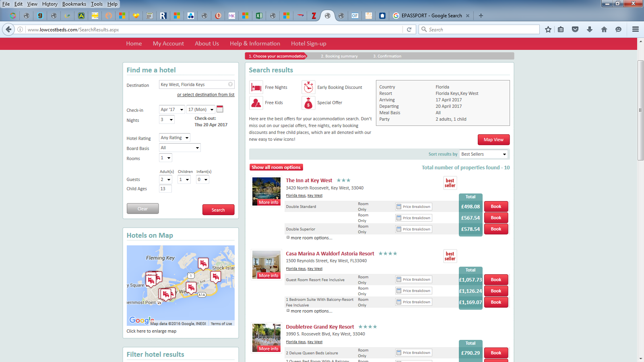Click More info on The Inn at Key West photo
This screenshot has width=644, height=362.
tap(268, 202)
